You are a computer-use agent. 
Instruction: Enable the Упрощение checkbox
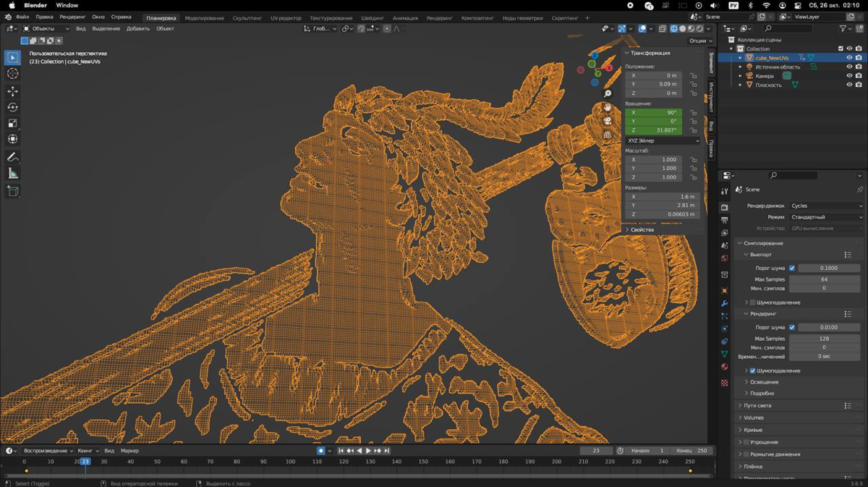[x=746, y=442]
